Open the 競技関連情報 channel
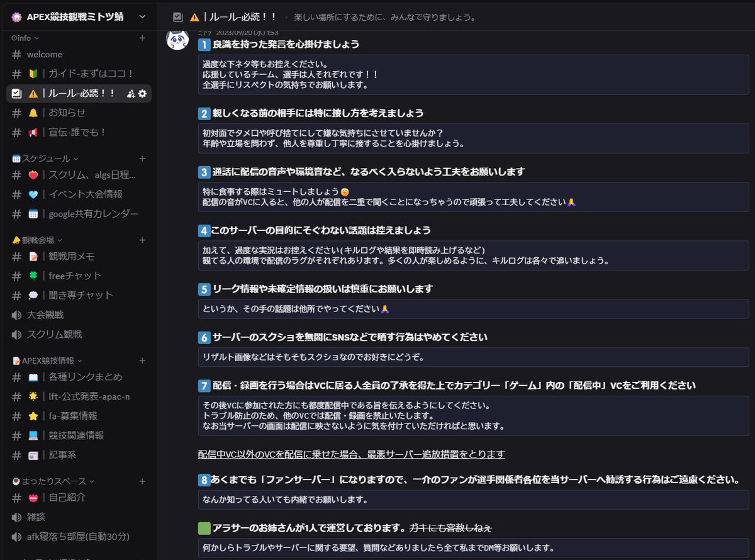The width and height of the screenshot is (755, 560). 79,435
